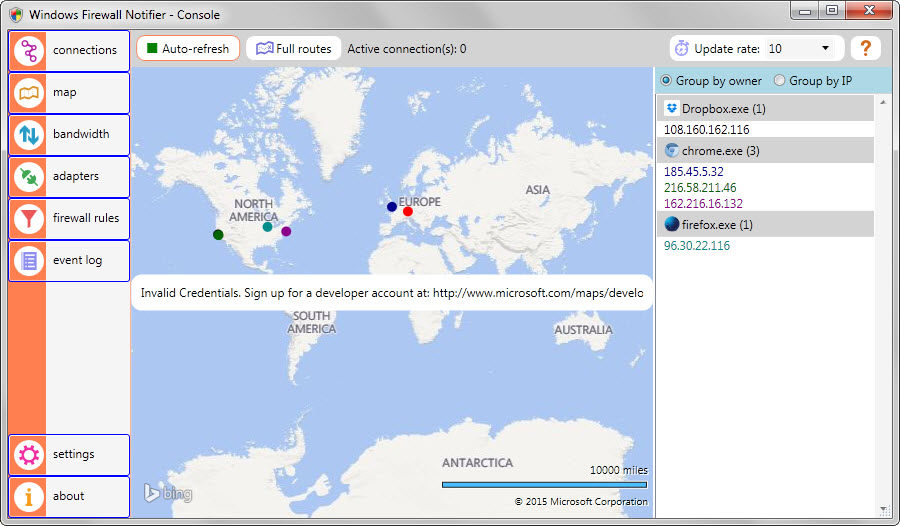Click the orange question mark help icon
Viewport: 900px width, 526px height.
pos(866,48)
